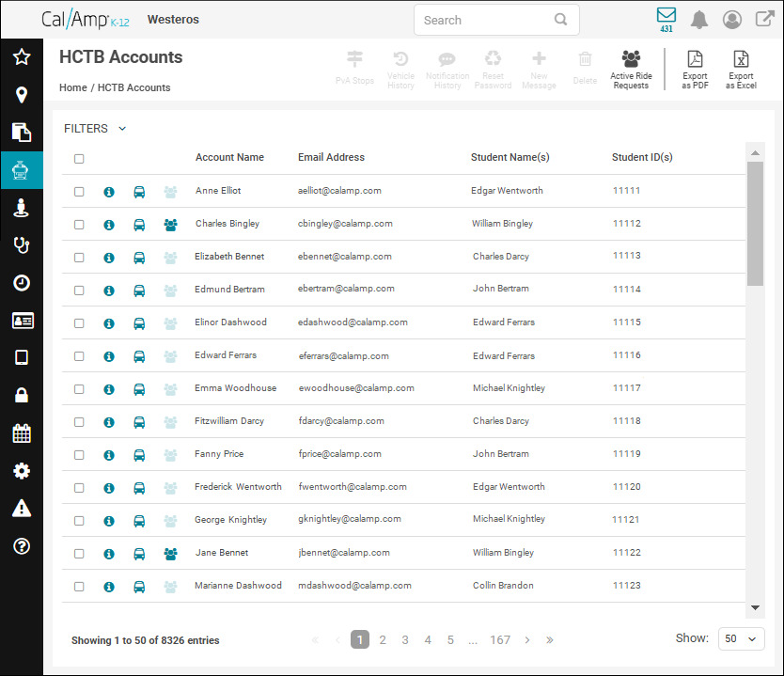Open the warning triangle alerts icon
This screenshot has width=784, height=676.
coord(22,509)
